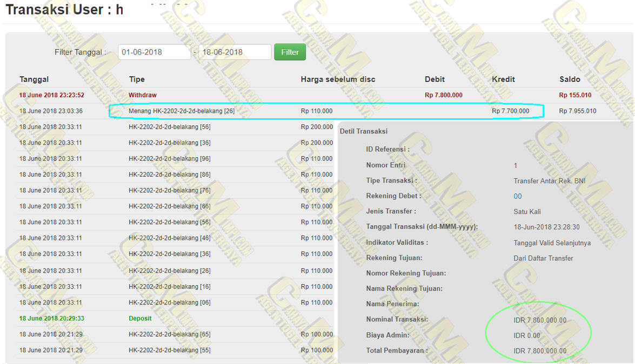Click the start date field 01-06-2018
635x364 pixels.
[154, 52]
